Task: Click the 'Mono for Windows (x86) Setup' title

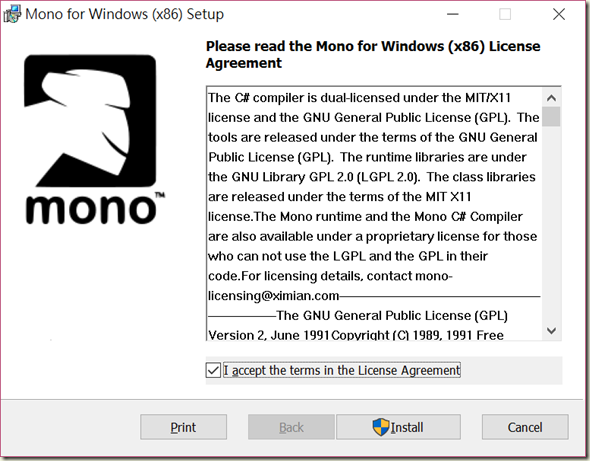Action: (125, 14)
